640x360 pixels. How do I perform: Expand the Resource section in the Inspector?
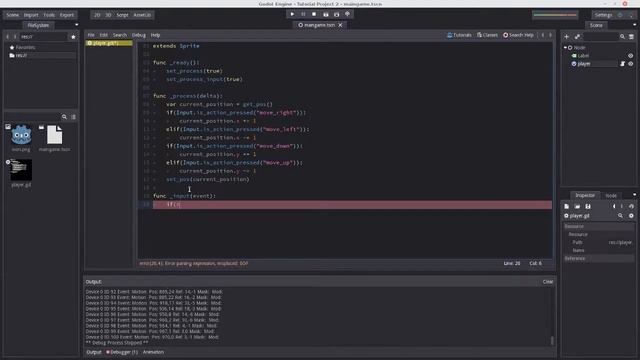pos(599,226)
